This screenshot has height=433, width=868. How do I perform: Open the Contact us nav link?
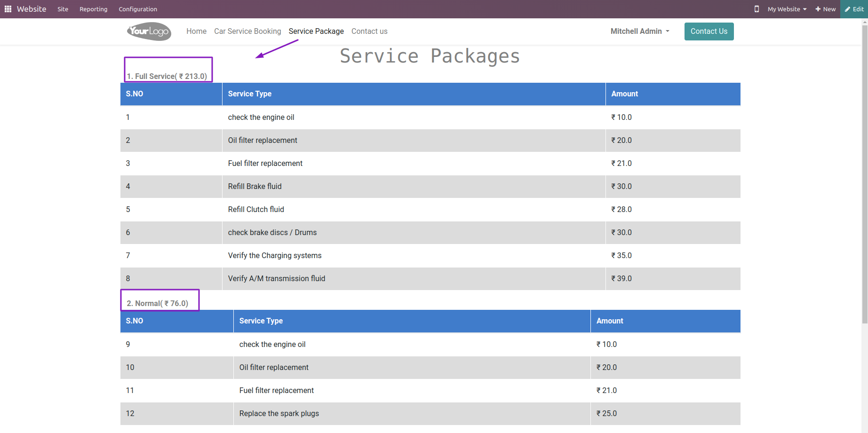click(x=369, y=31)
